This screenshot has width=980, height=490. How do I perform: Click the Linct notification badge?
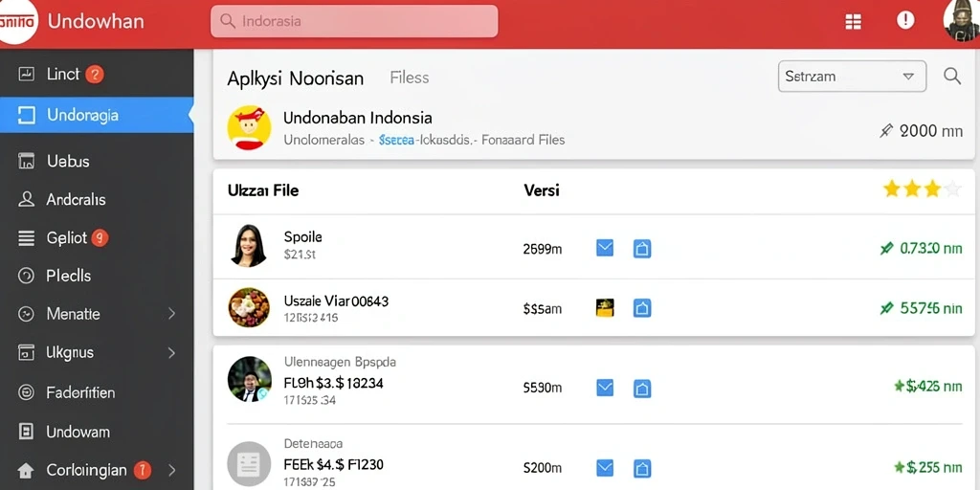coord(94,75)
